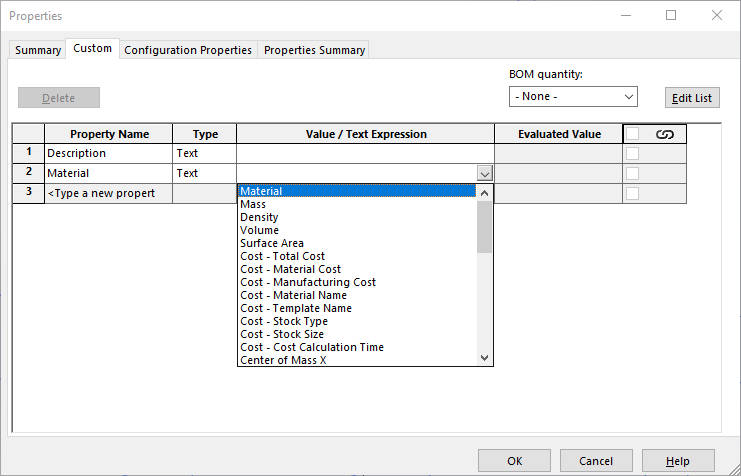Collapse the Material value dropdown arrow
The image size is (741, 476).
(485, 173)
